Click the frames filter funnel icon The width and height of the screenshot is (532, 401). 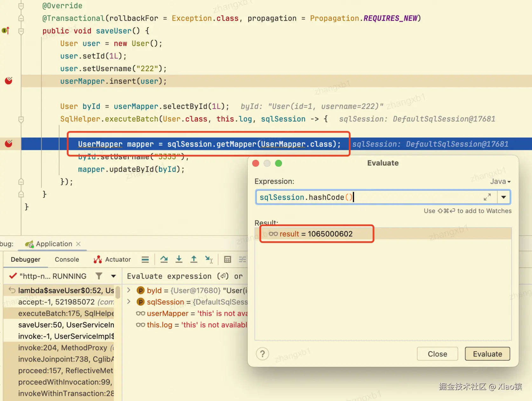99,276
